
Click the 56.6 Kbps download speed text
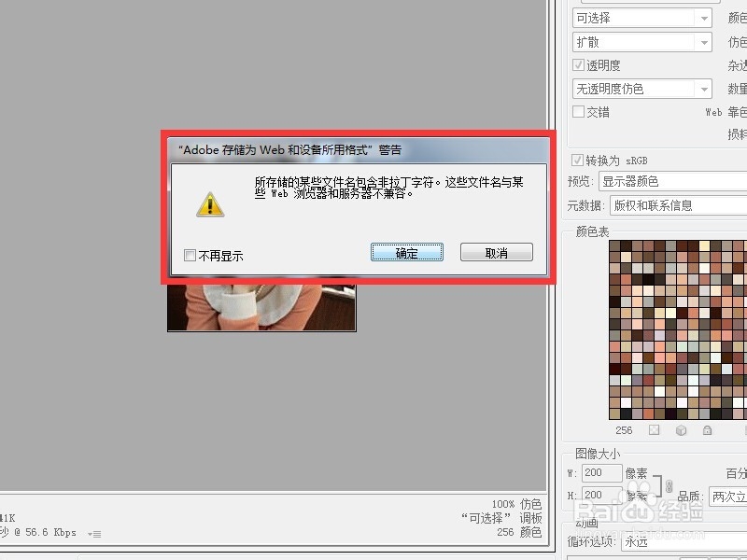point(50,532)
